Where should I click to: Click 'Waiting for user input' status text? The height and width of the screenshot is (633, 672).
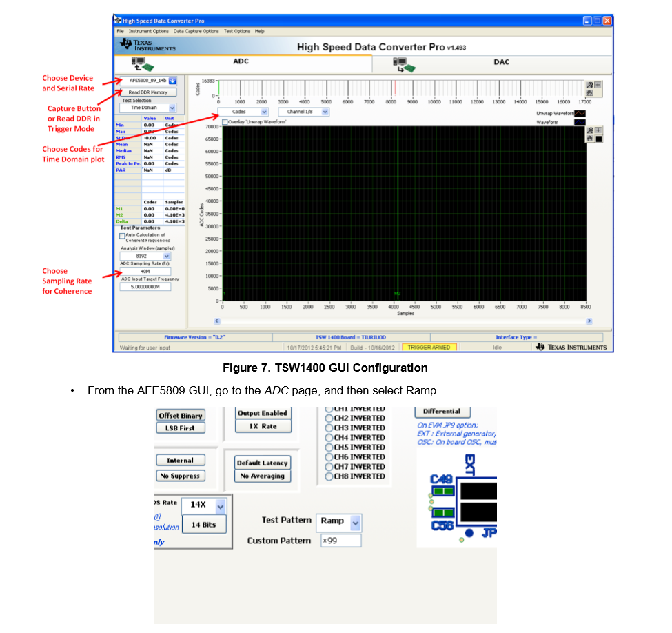click(x=145, y=348)
